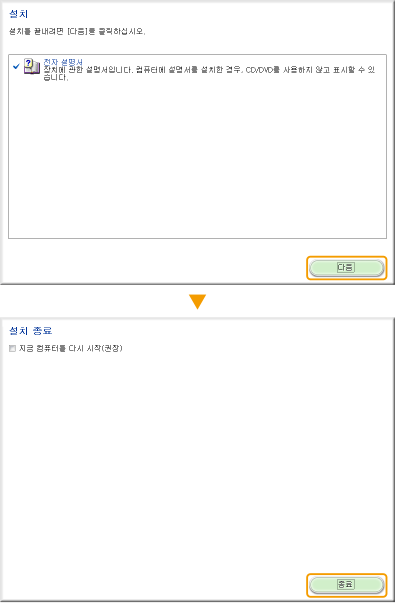Click the orange down arrow between dialogs
The height and width of the screenshot is (603, 395).
pos(198,302)
